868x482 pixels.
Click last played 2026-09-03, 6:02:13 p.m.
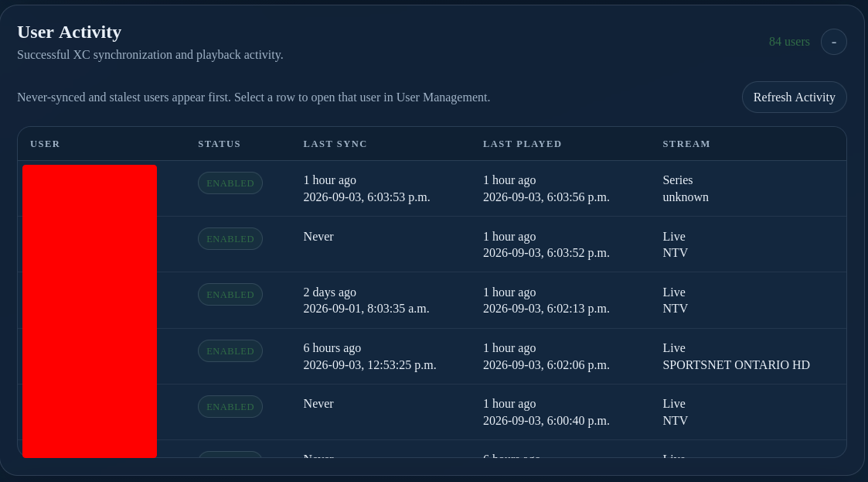[x=546, y=309]
